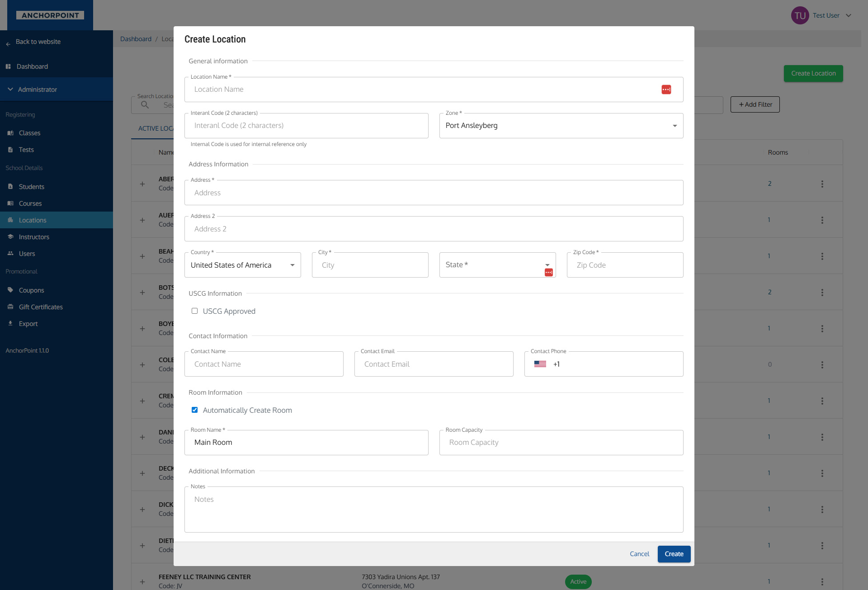Click the Coupons tag icon
The width and height of the screenshot is (868, 590).
(x=10, y=290)
